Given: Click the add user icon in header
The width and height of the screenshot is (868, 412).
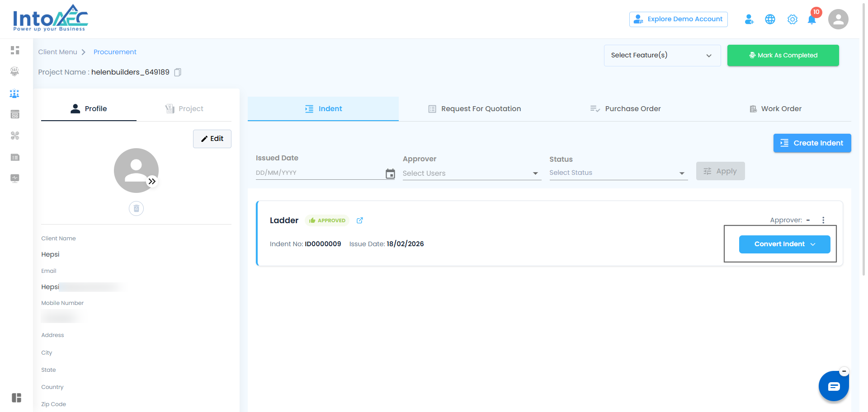Looking at the screenshot, I should point(749,19).
